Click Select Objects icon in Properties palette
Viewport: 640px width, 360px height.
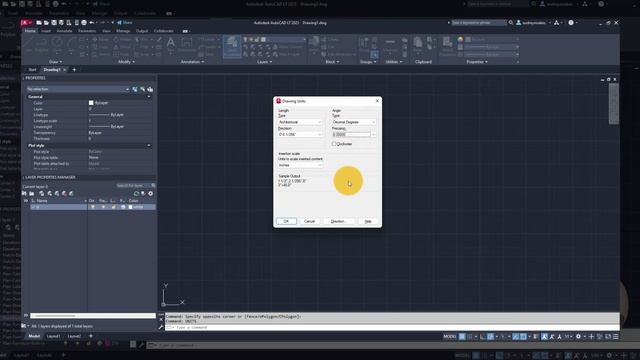point(142,89)
